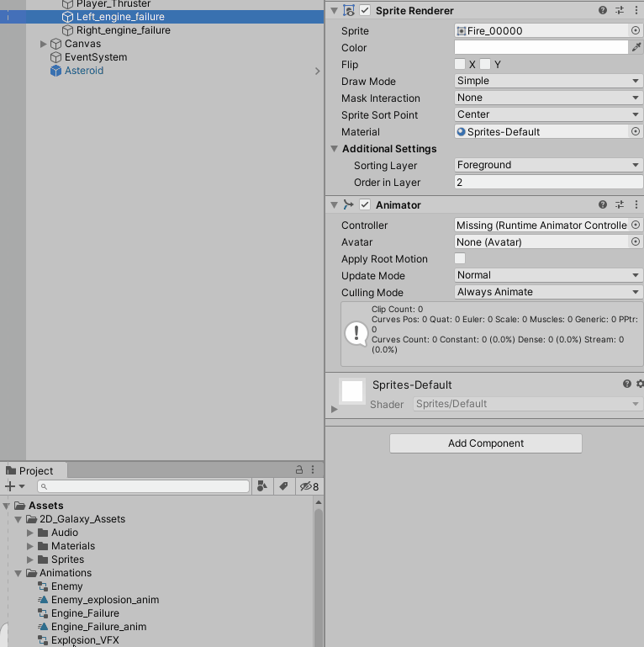This screenshot has height=647, width=644.
Task: Lock the Project panel
Action: click(299, 469)
